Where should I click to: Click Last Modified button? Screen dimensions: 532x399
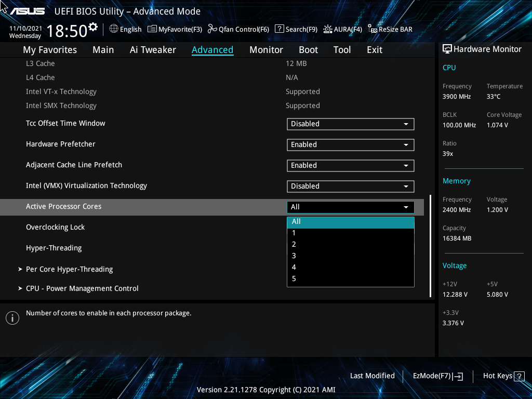372,376
